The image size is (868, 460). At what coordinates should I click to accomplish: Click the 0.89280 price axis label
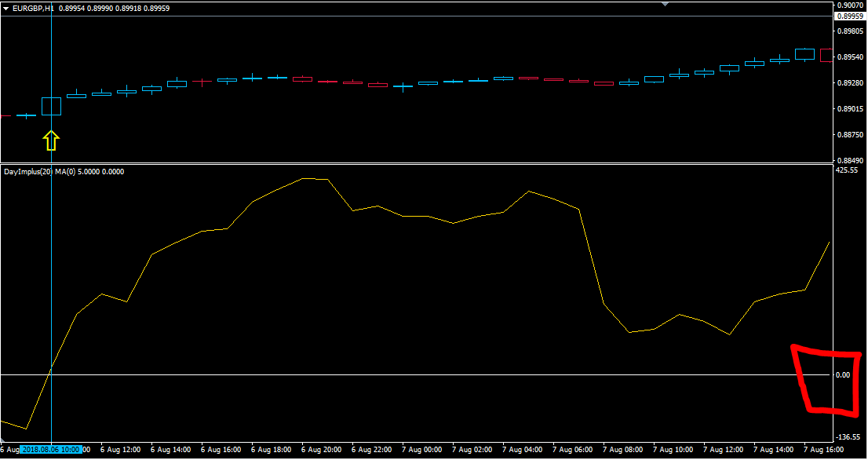(850, 83)
